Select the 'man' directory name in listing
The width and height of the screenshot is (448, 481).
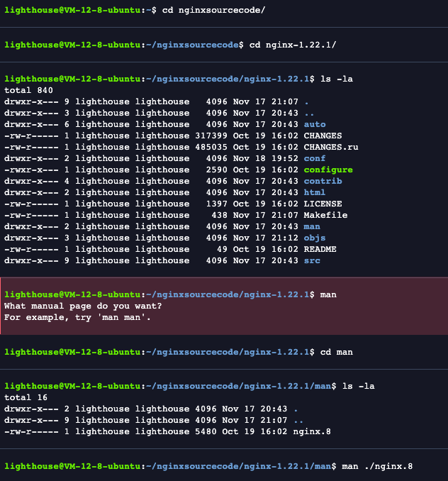[x=312, y=226]
